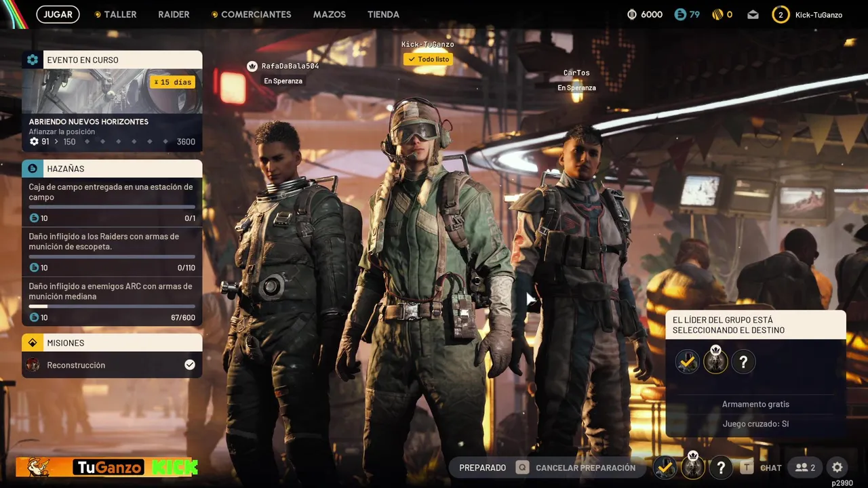Image resolution: width=868 pixels, height=488 pixels.
Task: Click the Caja de campo progress bar
Action: [112, 207]
